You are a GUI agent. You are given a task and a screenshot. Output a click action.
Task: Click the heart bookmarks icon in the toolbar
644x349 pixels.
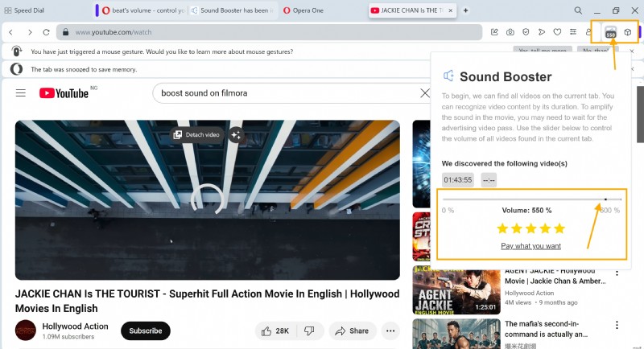pos(557,32)
